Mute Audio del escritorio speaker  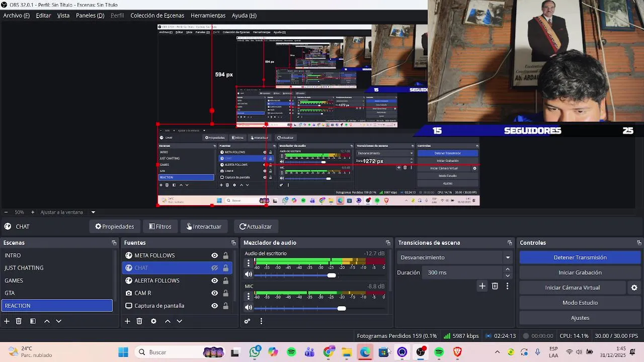248,275
